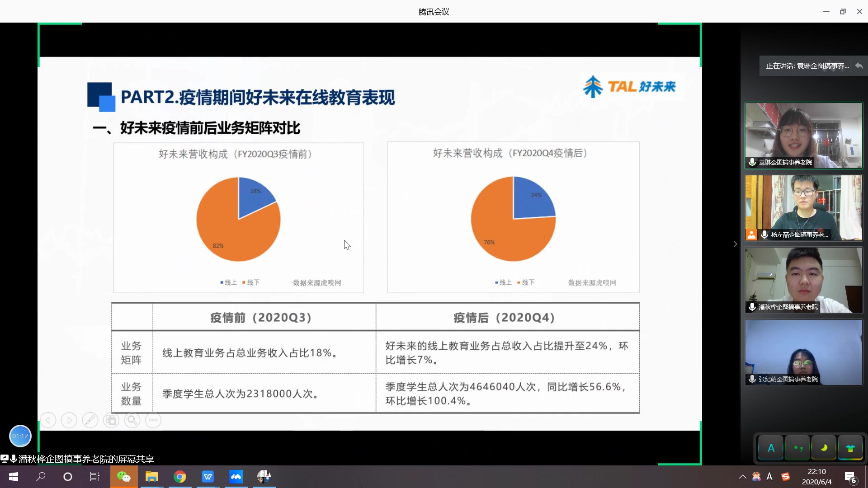The width and height of the screenshot is (868, 488).
Task: Activate the slide magnifier zoom tool
Action: [132, 420]
